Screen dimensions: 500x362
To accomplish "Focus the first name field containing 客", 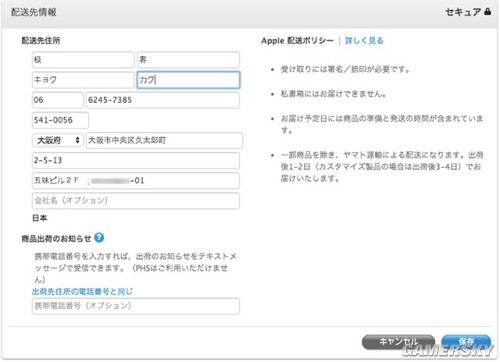I will click(188, 60).
